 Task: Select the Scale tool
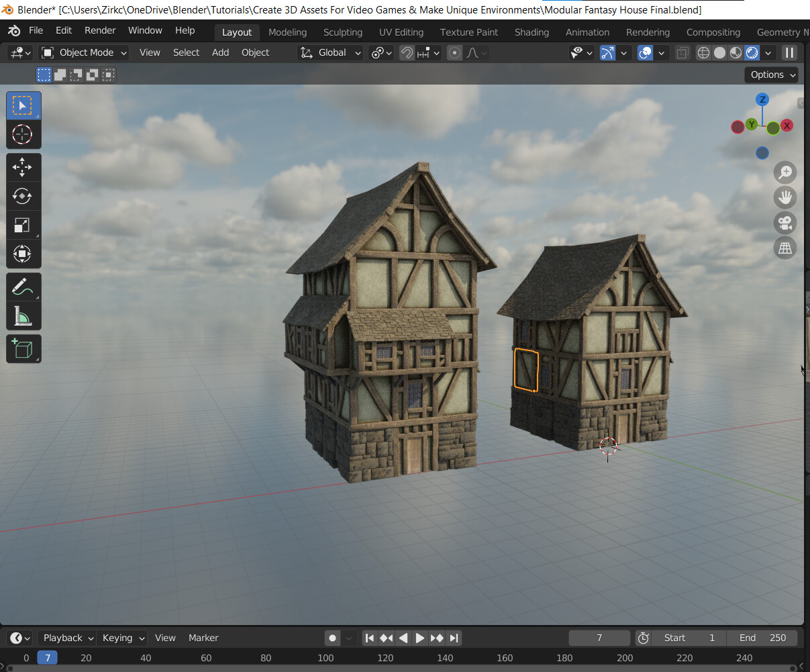pyautogui.click(x=23, y=226)
